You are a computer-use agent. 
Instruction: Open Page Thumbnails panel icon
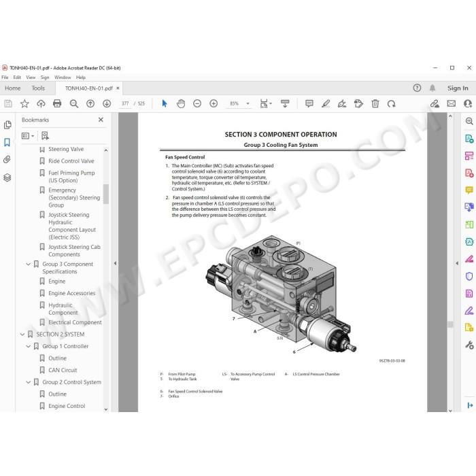(7, 124)
